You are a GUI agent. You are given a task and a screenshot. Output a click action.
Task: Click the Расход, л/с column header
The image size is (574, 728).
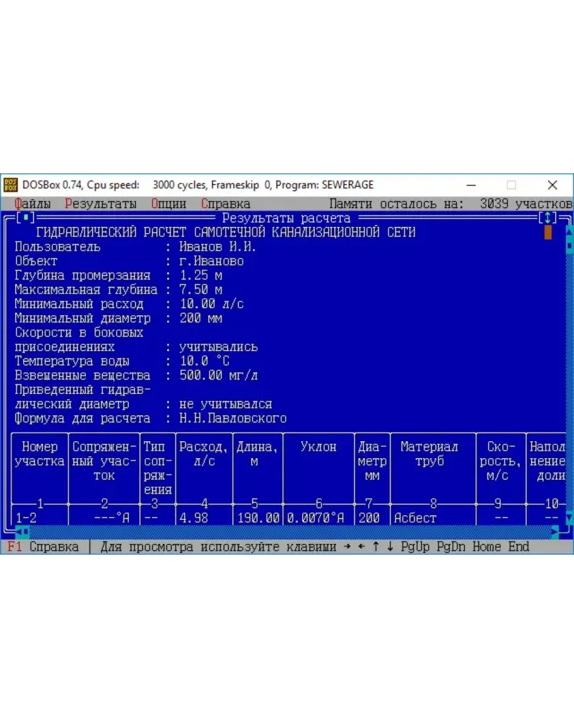tap(204, 454)
